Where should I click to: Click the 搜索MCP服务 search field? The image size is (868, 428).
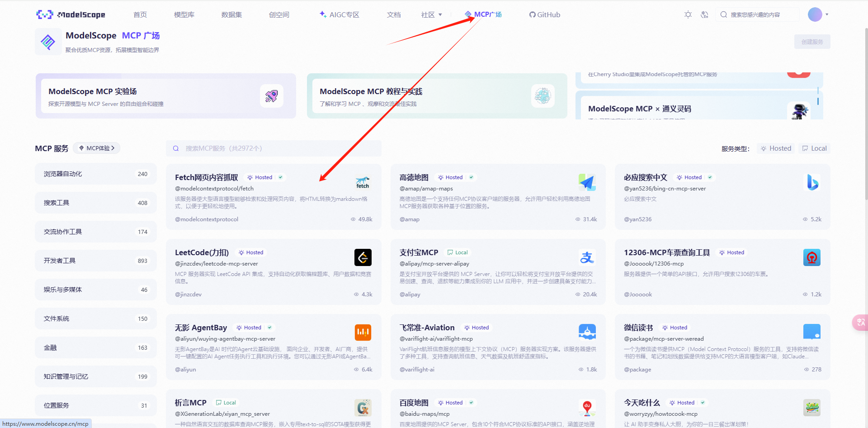coord(274,148)
